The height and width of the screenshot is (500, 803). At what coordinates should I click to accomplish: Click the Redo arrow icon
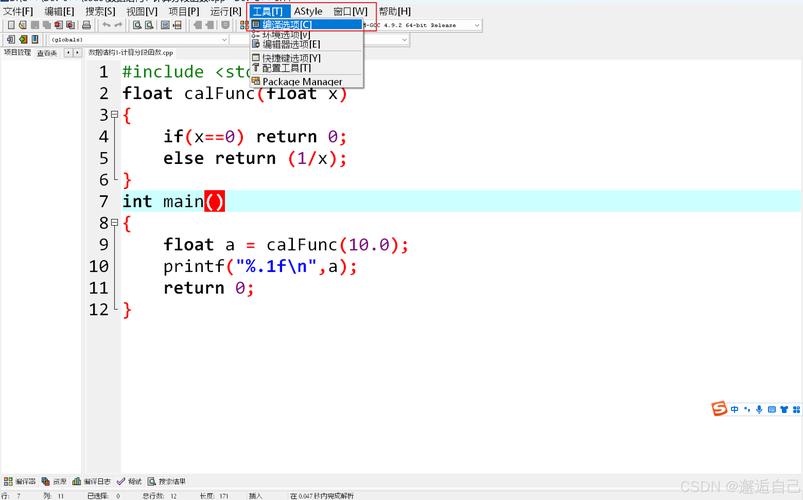[x=119, y=25]
